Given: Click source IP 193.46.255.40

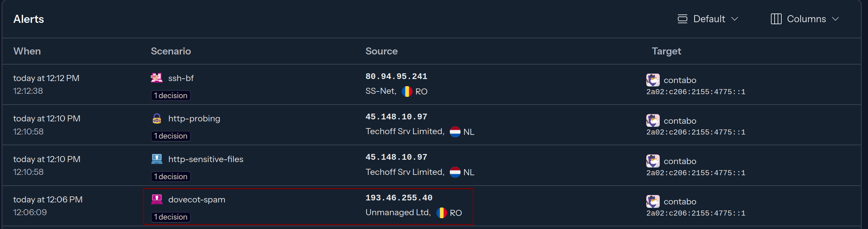Looking at the screenshot, I should pyautogui.click(x=399, y=198).
